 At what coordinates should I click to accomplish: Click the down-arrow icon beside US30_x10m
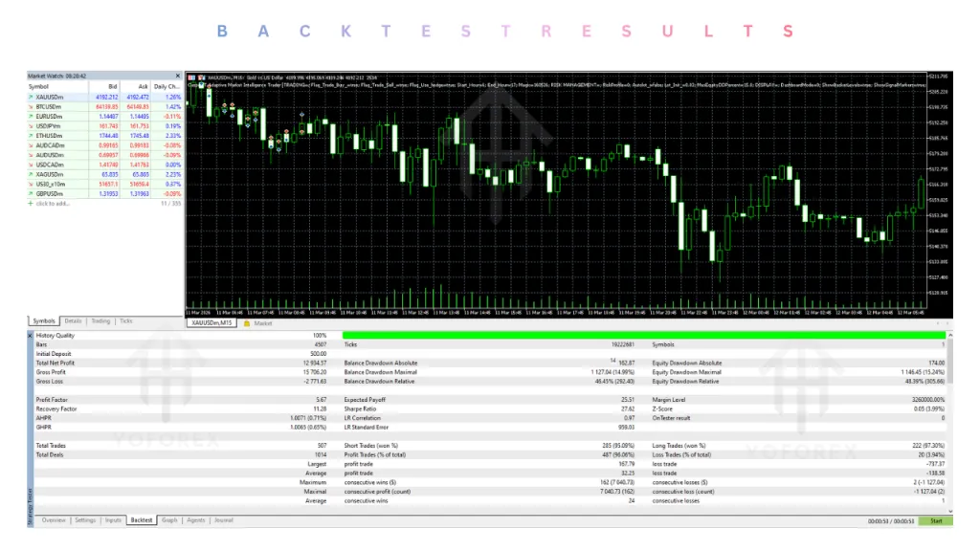[31, 185]
